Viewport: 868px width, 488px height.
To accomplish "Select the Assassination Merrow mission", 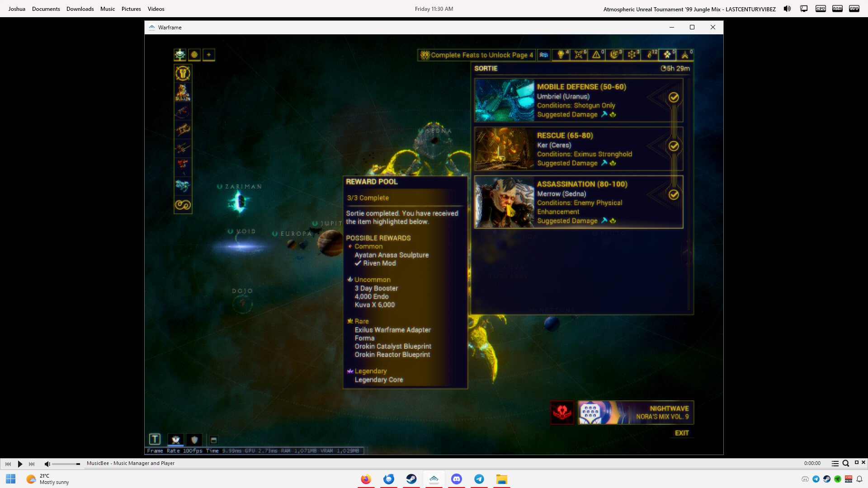I will pos(578,202).
